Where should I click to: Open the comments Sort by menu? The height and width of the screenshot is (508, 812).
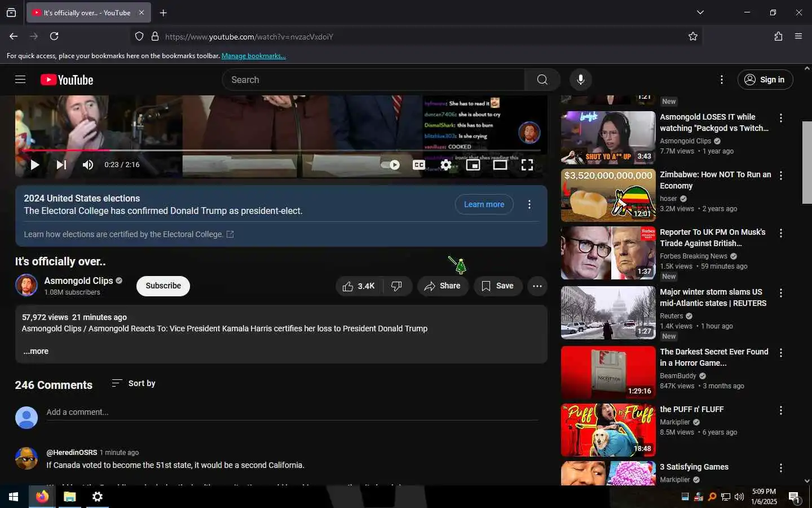[x=133, y=383]
